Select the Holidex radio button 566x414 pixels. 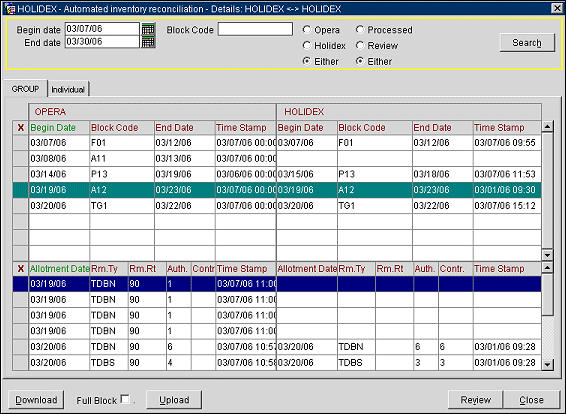point(307,45)
